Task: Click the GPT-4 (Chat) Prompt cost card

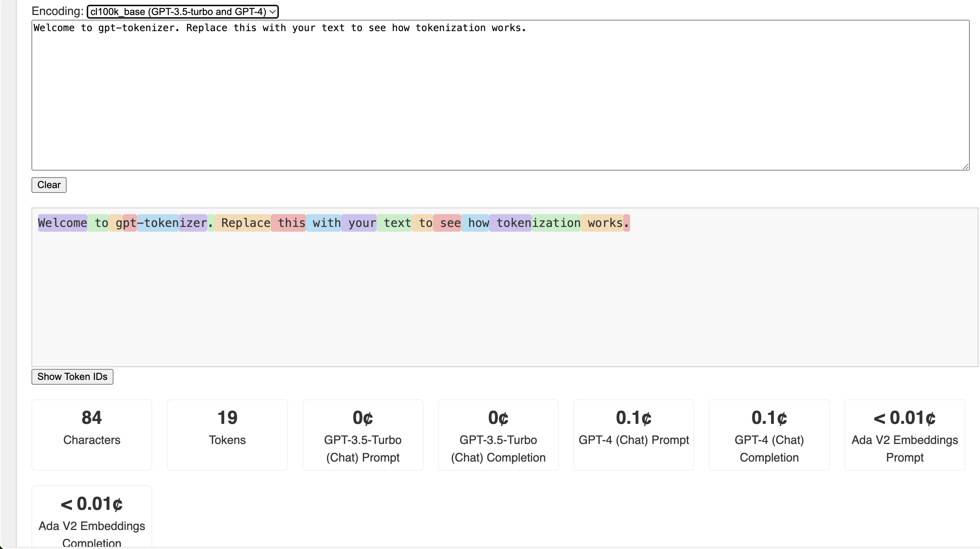Action: [633, 435]
